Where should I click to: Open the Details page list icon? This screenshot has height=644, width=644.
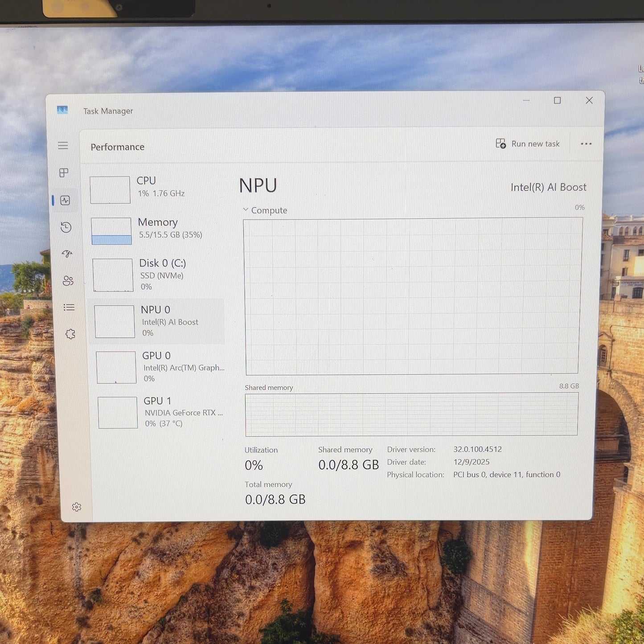69,308
